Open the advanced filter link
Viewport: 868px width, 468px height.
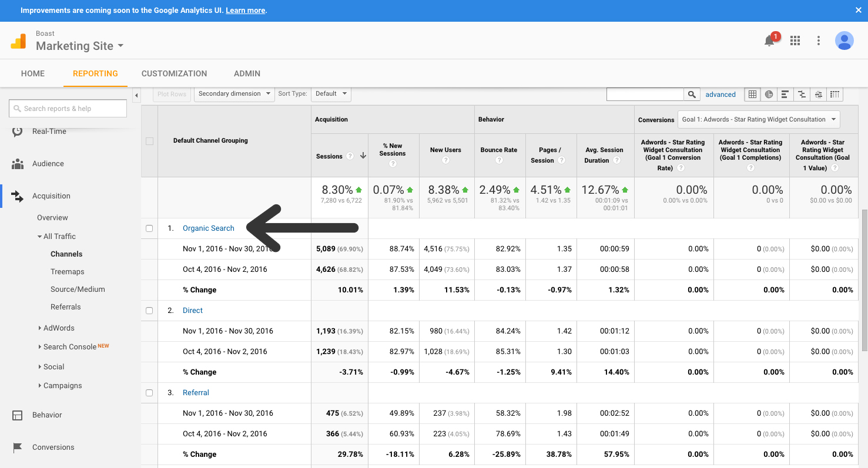(x=720, y=94)
